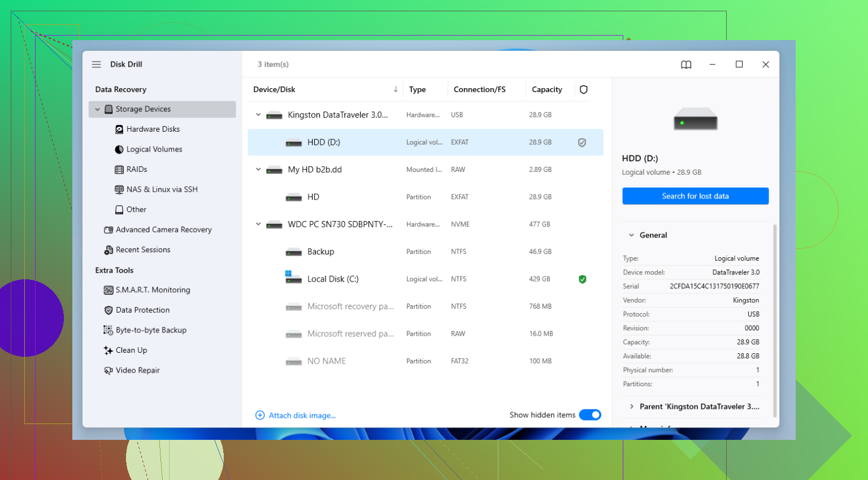The height and width of the screenshot is (480, 868).
Task: Click the NVME connection cell
Action: coord(461,224)
